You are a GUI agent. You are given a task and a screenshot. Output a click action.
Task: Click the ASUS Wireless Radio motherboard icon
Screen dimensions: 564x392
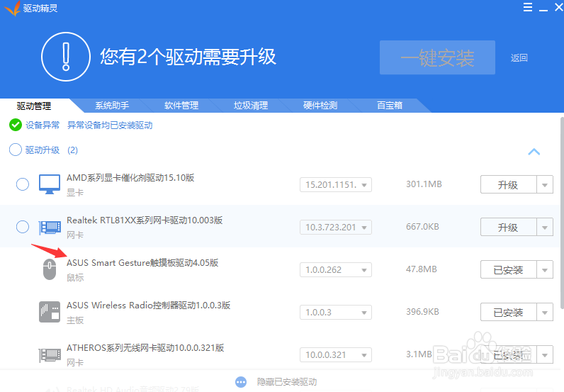click(x=50, y=312)
